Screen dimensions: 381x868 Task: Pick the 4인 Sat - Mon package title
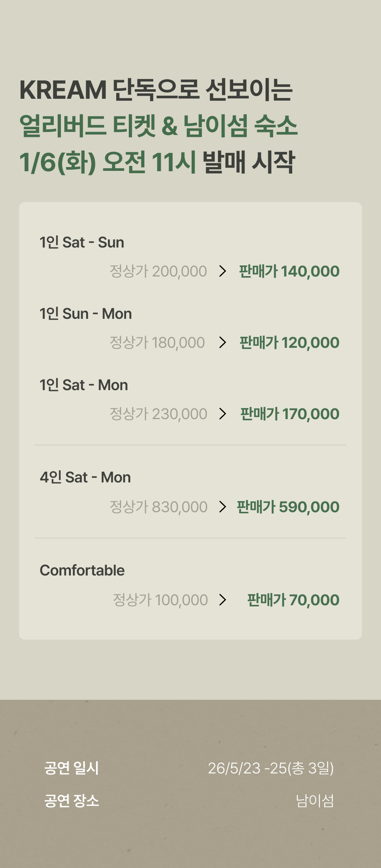point(85,477)
